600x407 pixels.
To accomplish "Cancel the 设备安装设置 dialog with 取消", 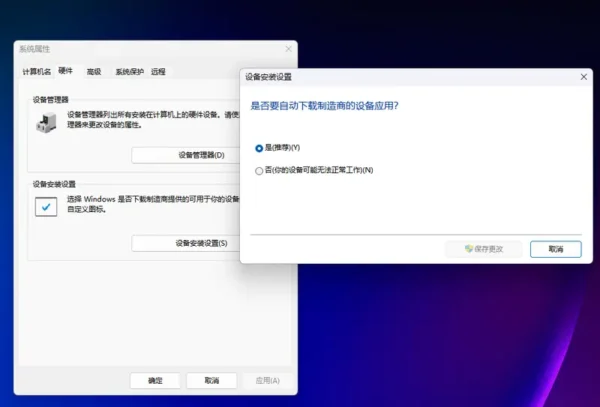I will 555,249.
